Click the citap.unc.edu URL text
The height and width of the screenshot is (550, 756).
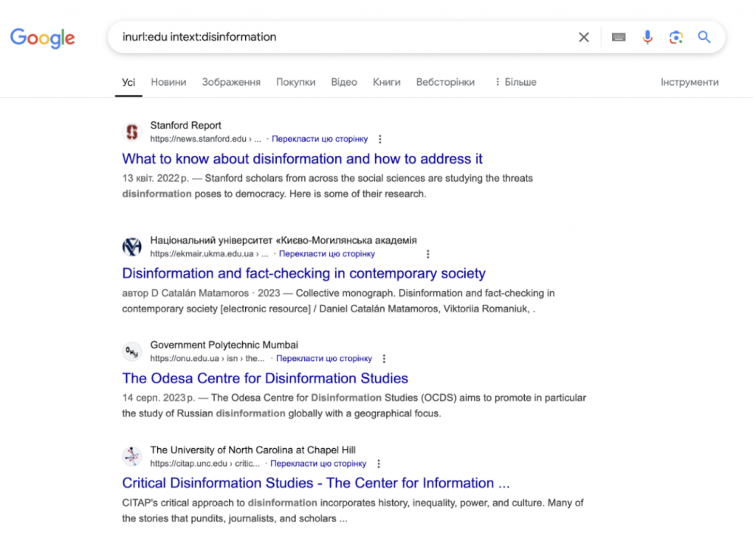[x=205, y=463]
